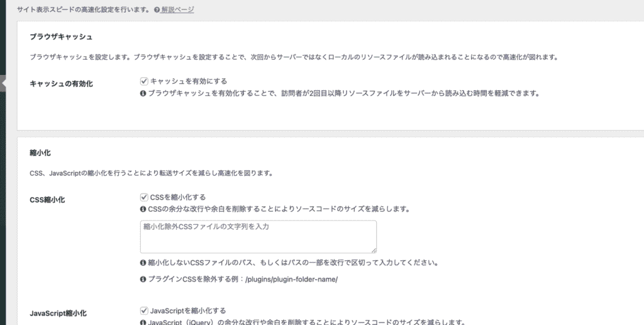Focus the 縮小化除外CSSファイル text area
Image resolution: width=644 pixels, height=325 pixels.
[258, 237]
